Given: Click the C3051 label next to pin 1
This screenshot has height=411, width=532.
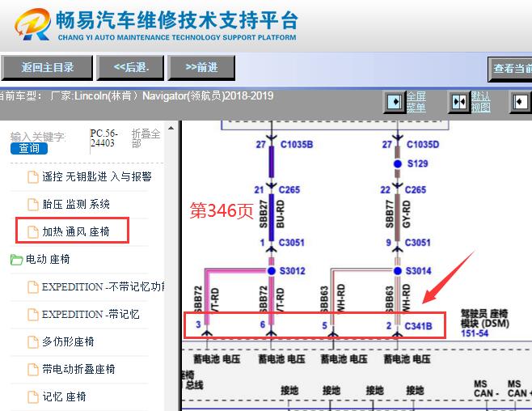Looking at the screenshot, I should click(x=291, y=243).
